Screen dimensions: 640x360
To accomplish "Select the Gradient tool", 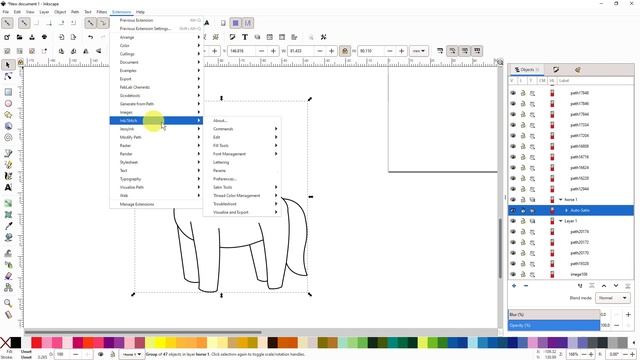I will click(8, 203).
